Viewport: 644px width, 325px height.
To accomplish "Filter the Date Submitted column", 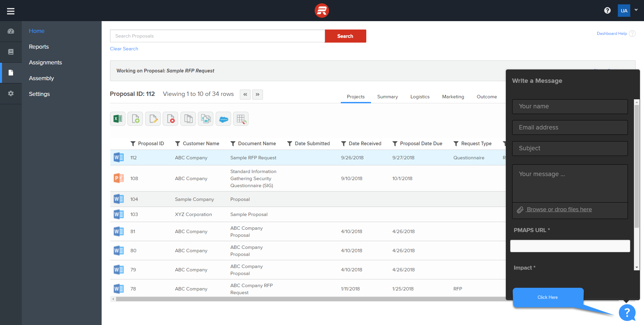I will [x=290, y=144].
